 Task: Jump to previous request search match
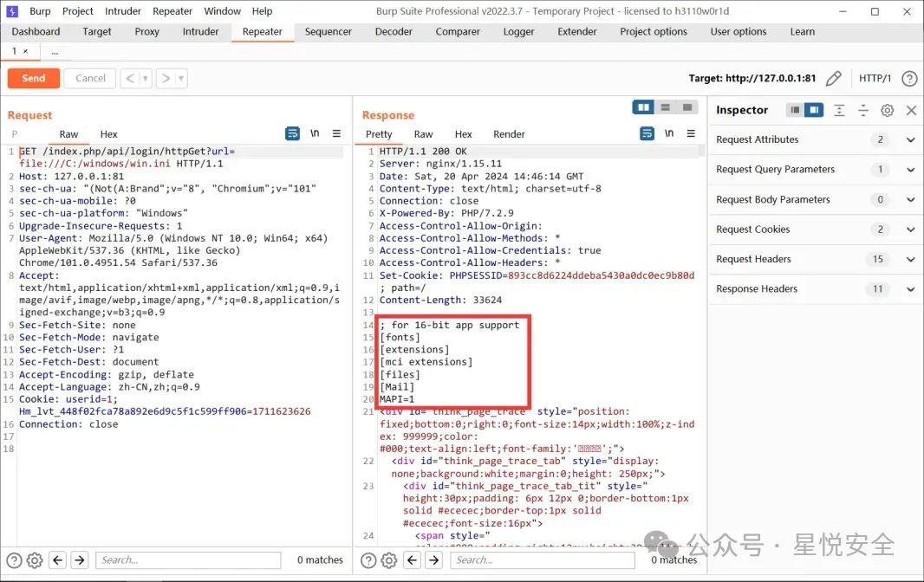(x=58, y=560)
